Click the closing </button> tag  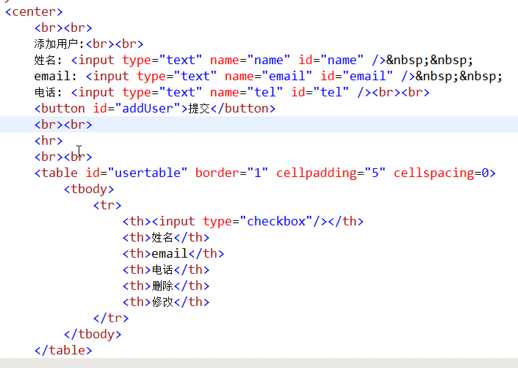(x=243, y=108)
